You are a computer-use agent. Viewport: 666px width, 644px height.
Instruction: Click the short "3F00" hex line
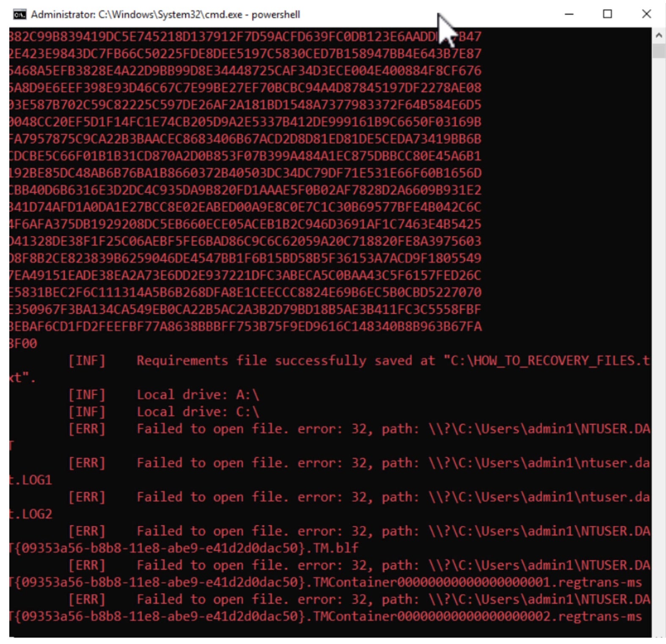(x=23, y=344)
